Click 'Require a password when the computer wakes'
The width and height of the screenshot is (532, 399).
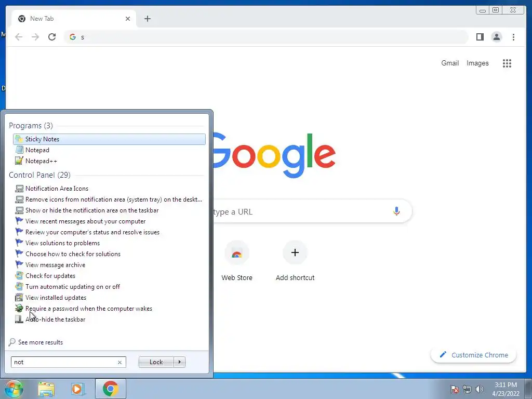click(x=89, y=309)
